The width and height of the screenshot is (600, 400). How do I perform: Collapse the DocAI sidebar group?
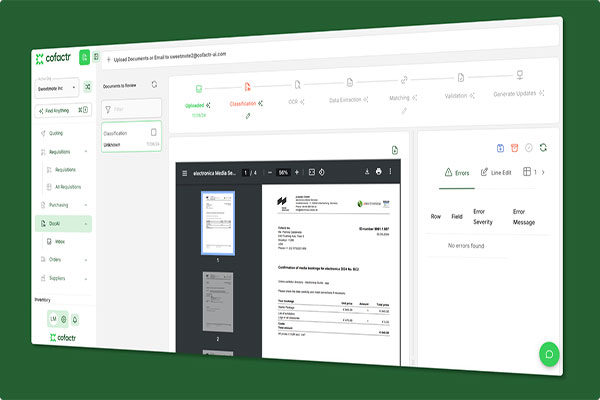pyautogui.click(x=86, y=224)
